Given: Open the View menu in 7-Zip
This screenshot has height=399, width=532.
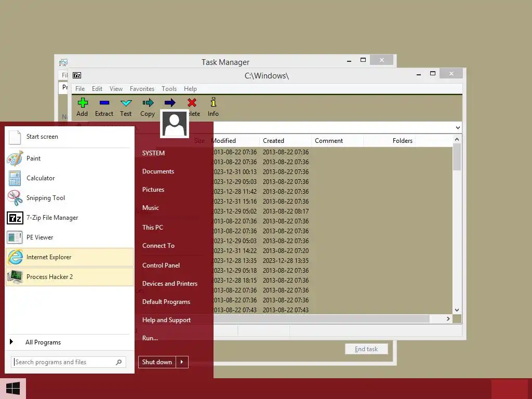Looking at the screenshot, I should (x=116, y=89).
